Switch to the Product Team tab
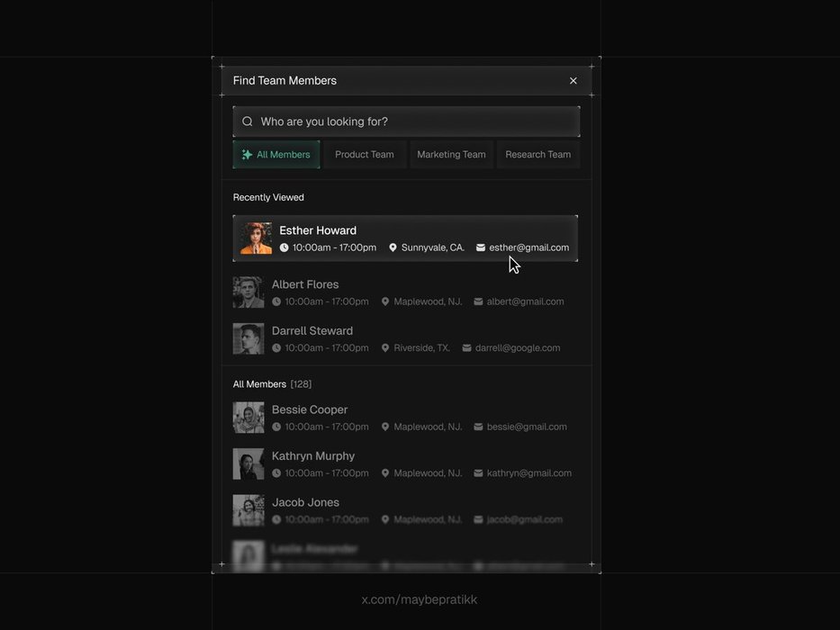Screen dimensions: 840x630 pyautogui.click(x=365, y=155)
